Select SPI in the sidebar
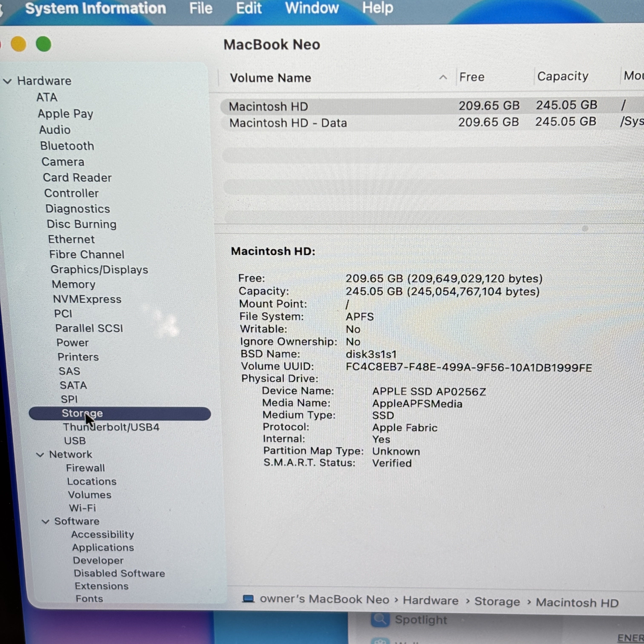 click(69, 399)
